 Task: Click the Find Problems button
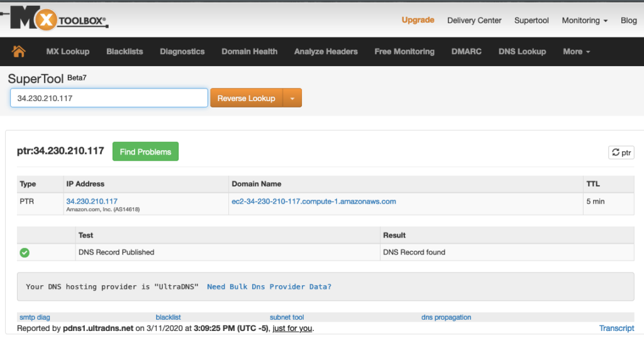pyautogui.click(x=145, y=152)
